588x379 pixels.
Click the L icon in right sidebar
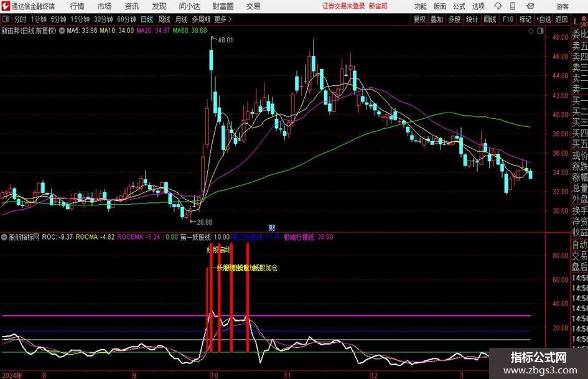(576, 21)
